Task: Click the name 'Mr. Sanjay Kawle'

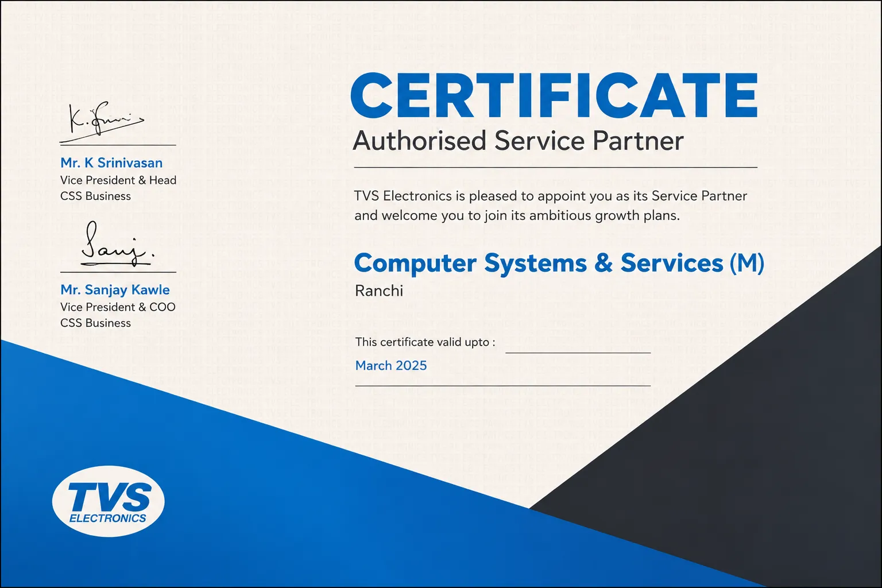Action: click(x=115, y=290)
